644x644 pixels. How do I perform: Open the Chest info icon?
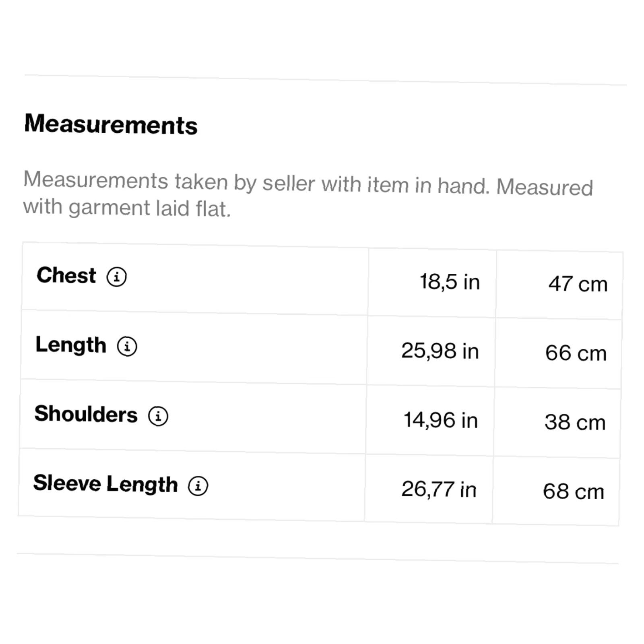click(x=117, y=277)
